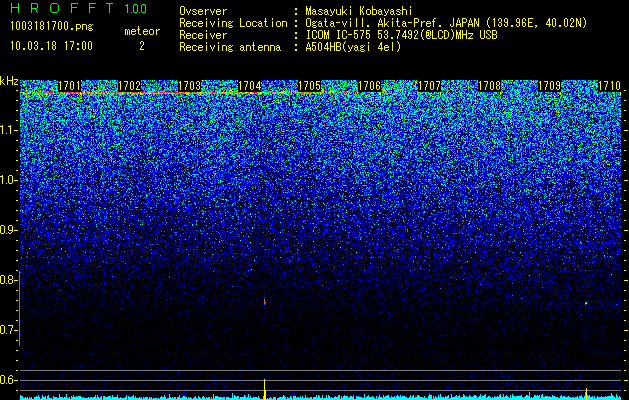Screen dimensions: 629x400
Task: Click the HROFFT program title
Action: pyautogui.click(x=62, y=8)
